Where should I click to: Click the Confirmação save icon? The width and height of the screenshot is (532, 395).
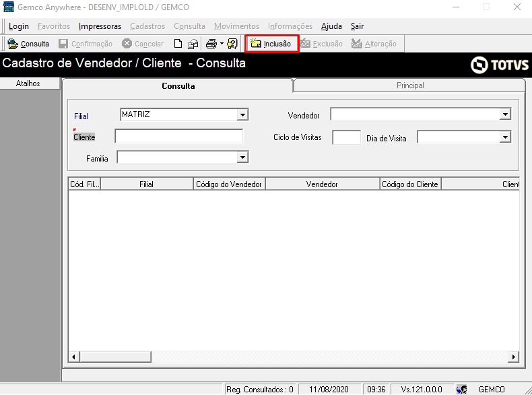click(63, 44)
